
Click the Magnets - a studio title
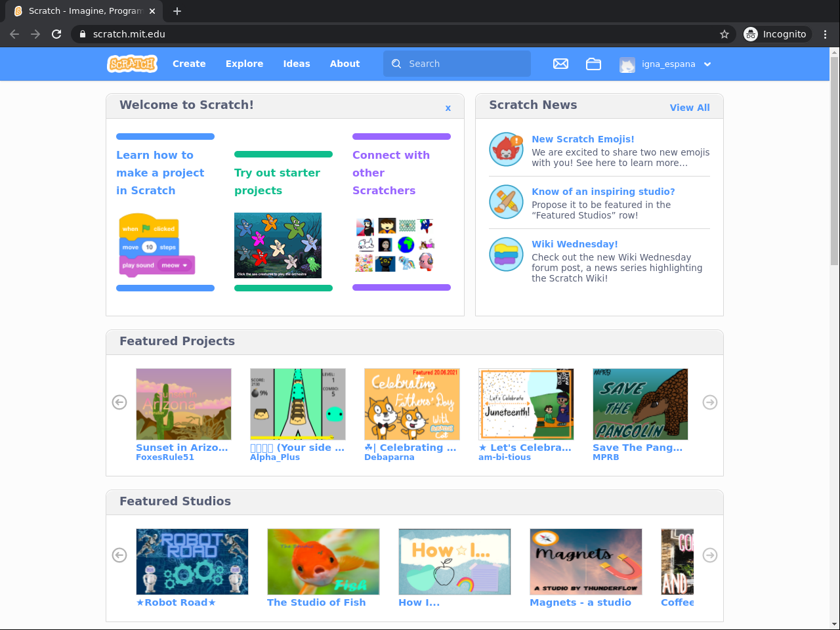[x=581, y=602]
